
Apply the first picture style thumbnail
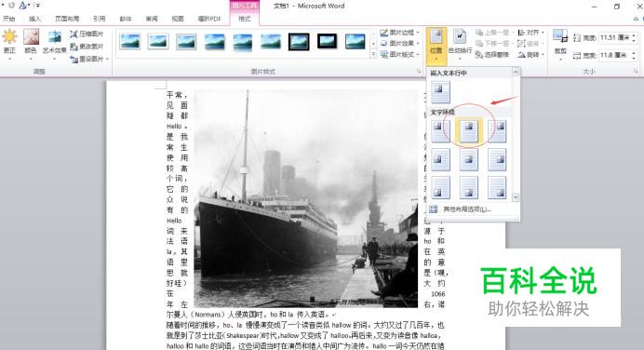(x=130, y=42)
